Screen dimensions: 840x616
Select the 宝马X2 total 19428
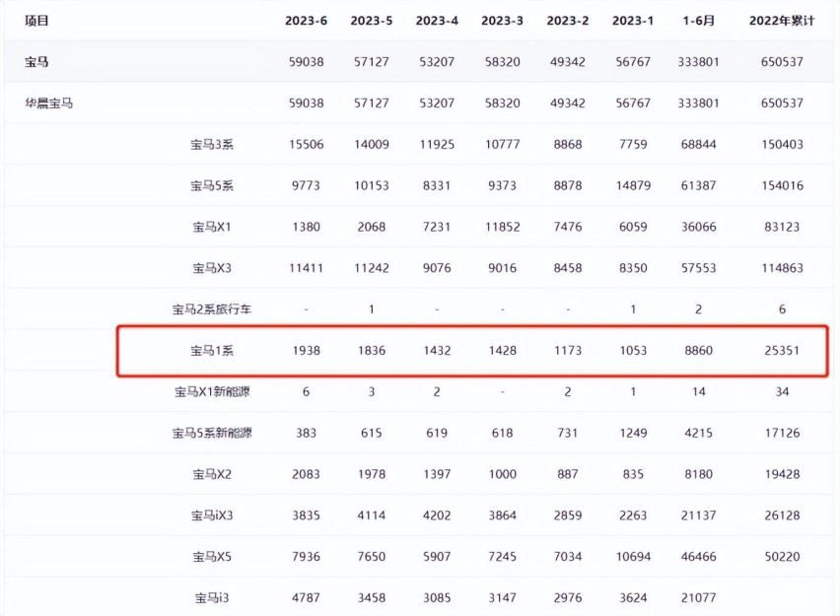click(x=782, y=474)
